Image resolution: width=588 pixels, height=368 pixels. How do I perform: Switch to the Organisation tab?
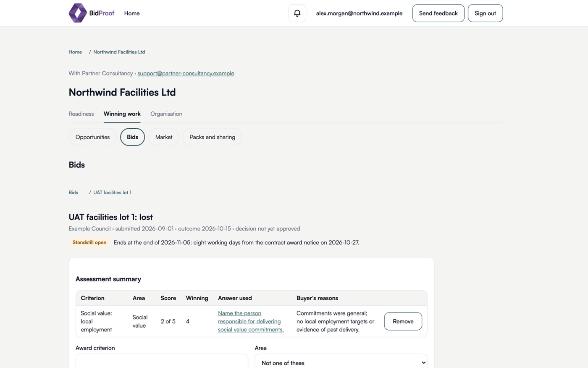166,114
